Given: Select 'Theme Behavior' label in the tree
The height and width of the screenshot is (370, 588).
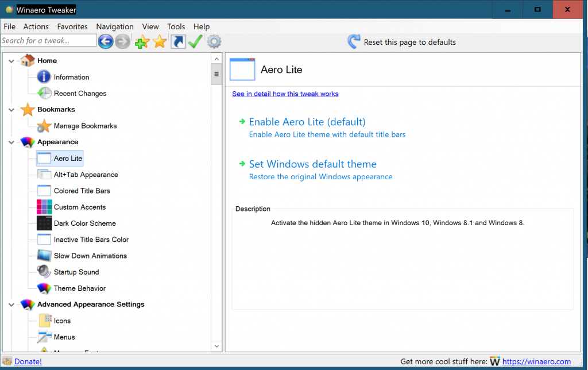Looking at the screenshot, I should [79, 288].
